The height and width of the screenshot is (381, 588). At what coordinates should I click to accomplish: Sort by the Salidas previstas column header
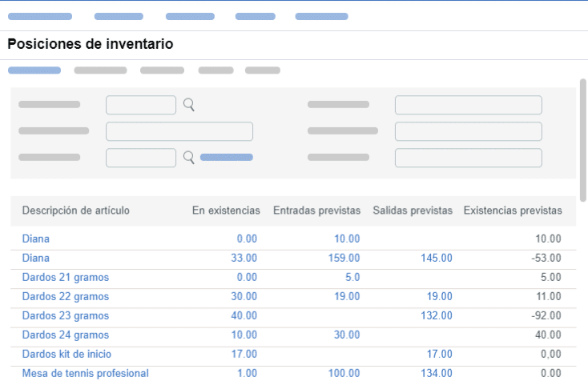[x=413, y=211]
